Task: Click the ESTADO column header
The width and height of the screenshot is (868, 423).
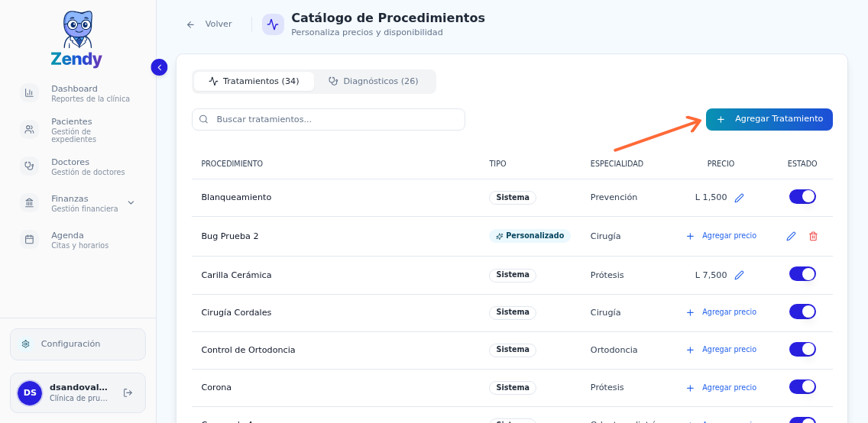Action: [x=802, y=163]
